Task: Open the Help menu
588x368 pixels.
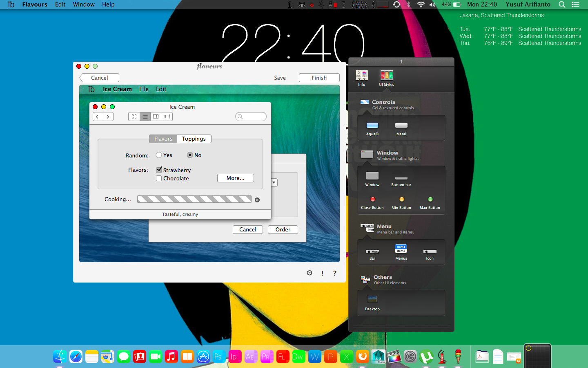Action: coord(108,4)
